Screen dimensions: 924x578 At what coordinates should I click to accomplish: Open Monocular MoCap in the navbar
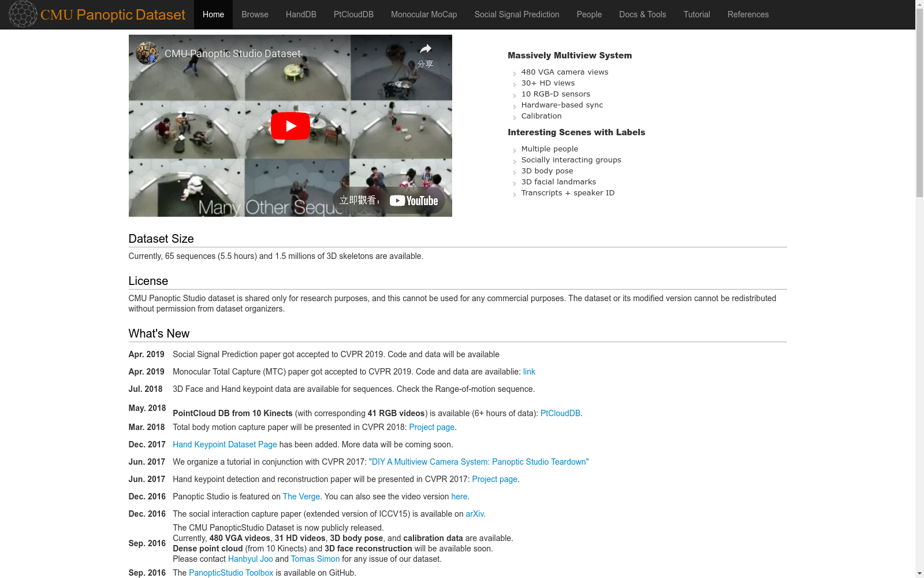pos(424,14)
